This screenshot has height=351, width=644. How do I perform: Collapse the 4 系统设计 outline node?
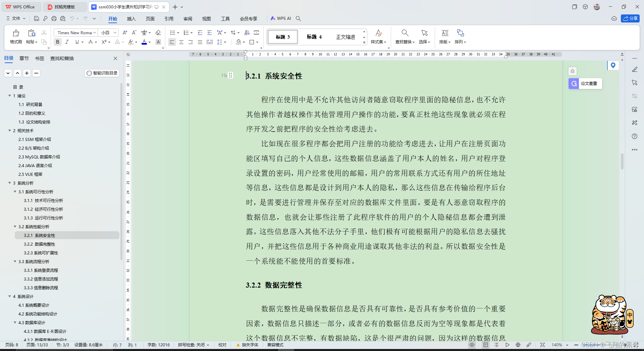9,296
